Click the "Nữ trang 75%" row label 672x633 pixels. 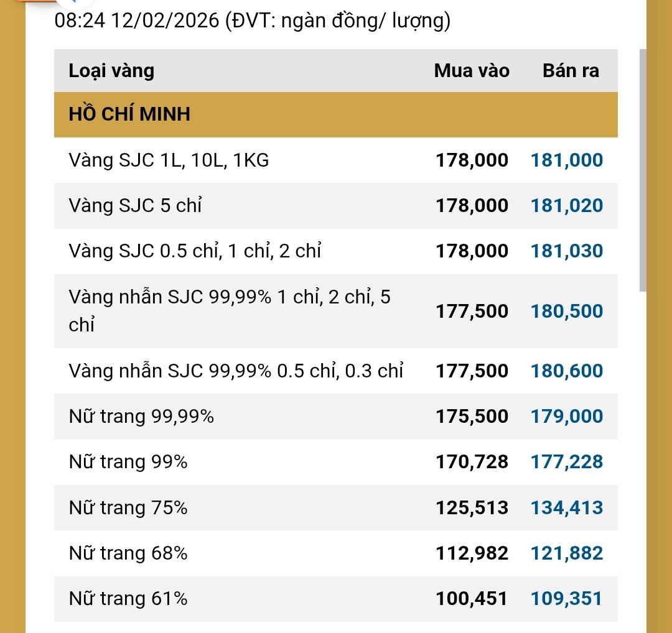pos(128,508)
